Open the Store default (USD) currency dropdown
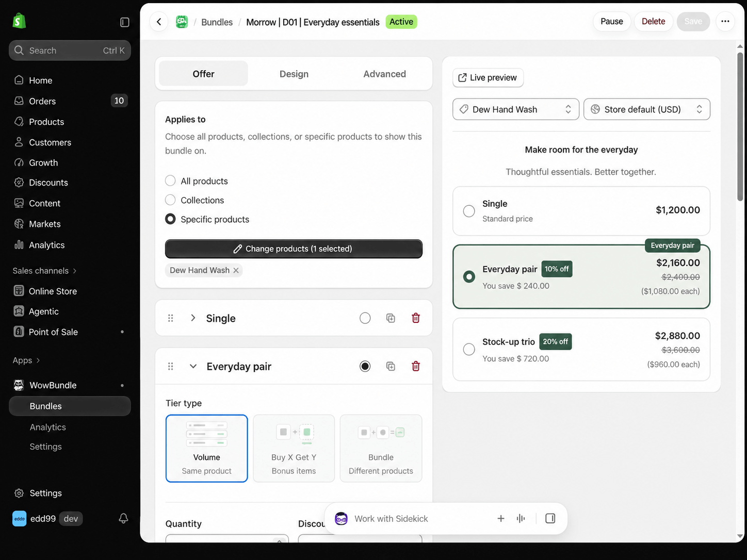 tap(647, 109)
